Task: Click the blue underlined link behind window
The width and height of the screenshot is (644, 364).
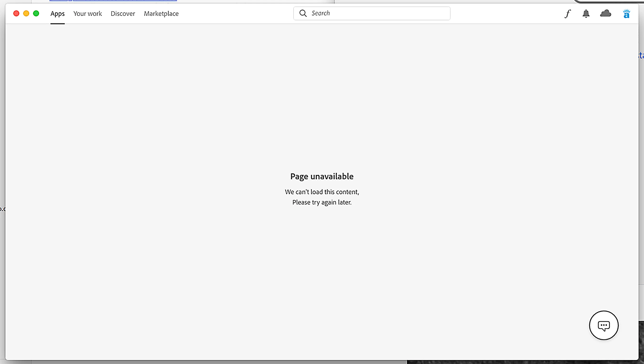Action: [113, 1]
